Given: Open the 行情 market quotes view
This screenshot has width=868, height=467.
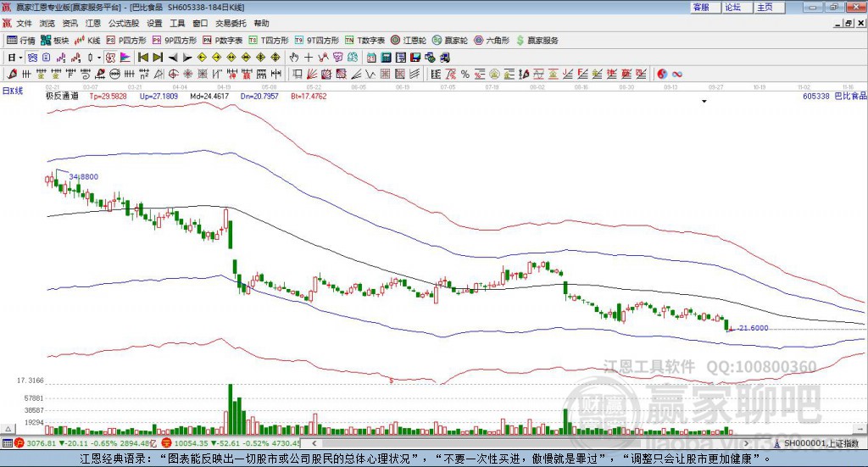Looking at the screenshot, I should click(20, 41).
